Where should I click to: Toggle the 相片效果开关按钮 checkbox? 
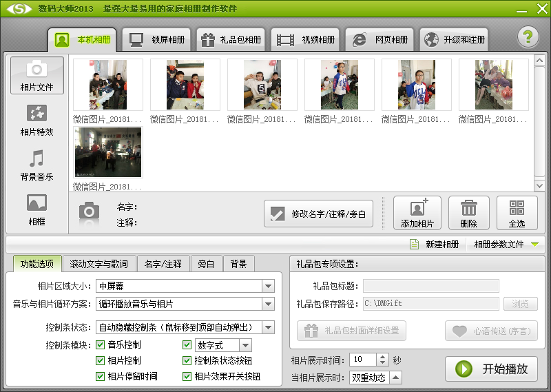(187, 377)
